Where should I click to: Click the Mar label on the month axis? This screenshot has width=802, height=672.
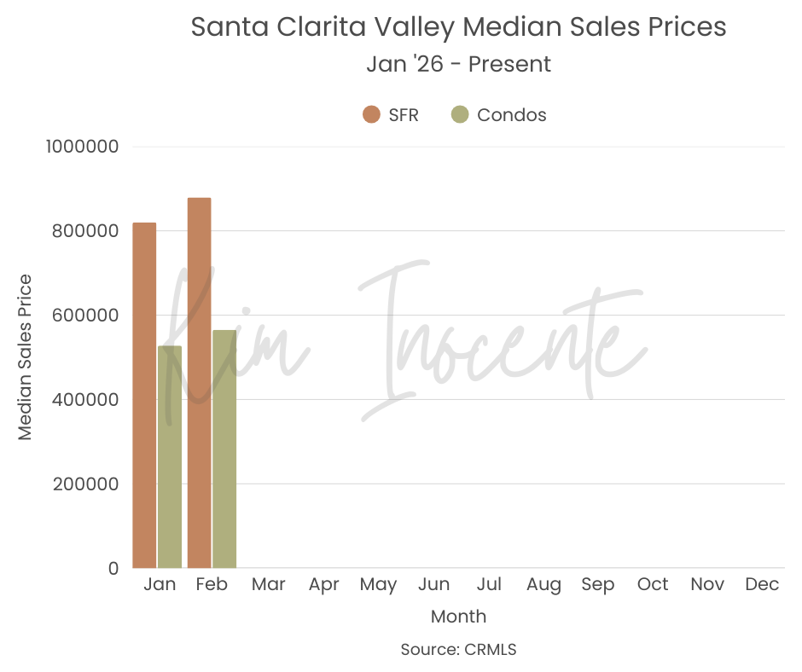[269, 584]
